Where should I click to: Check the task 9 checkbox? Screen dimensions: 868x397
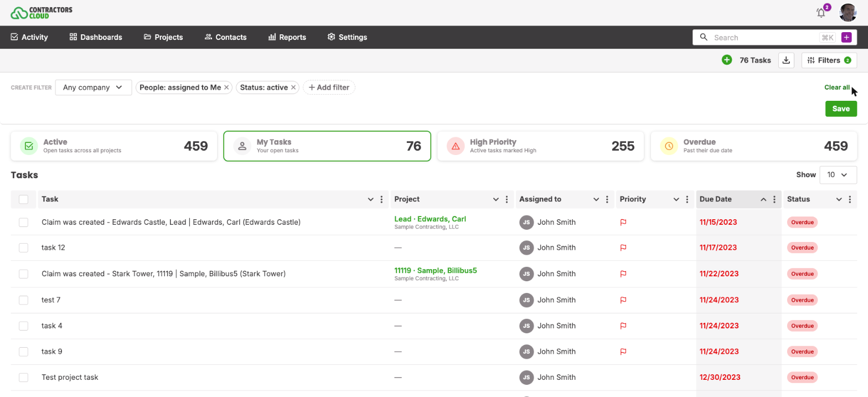point(23,352)
